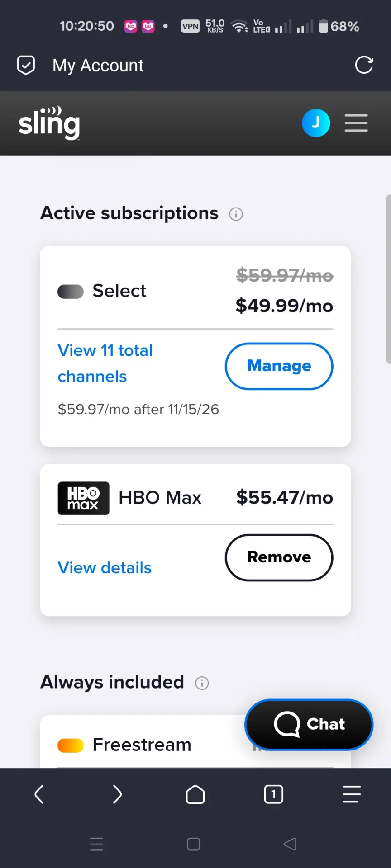Open the Sling hamburger menu
This screenshot has height=868, width=391.
356,123
